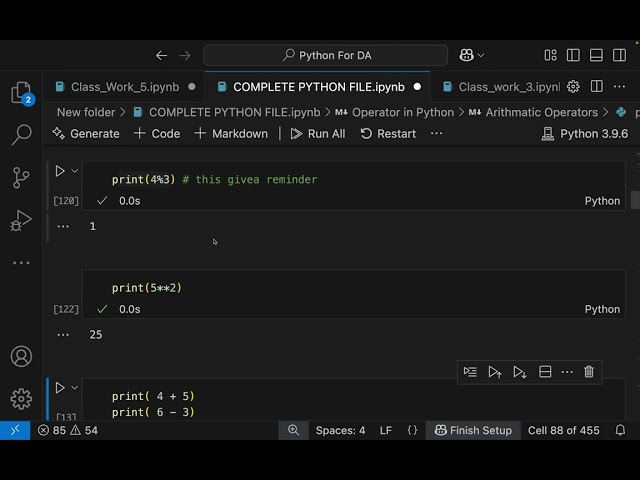The image size is (640, 480).
Task: Switch to COMPLETE PYTHON FILE.ipynb tab
Action: 318,87
